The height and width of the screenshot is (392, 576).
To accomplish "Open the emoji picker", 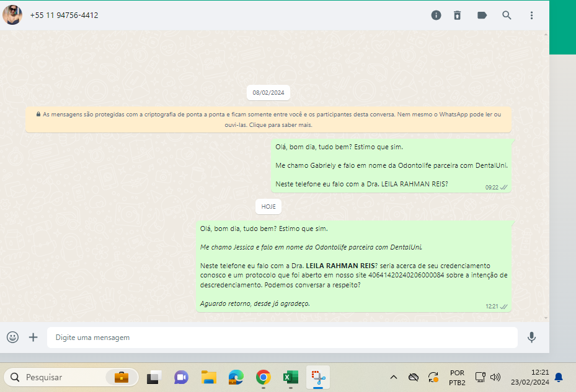I will [x=12, y=337].
